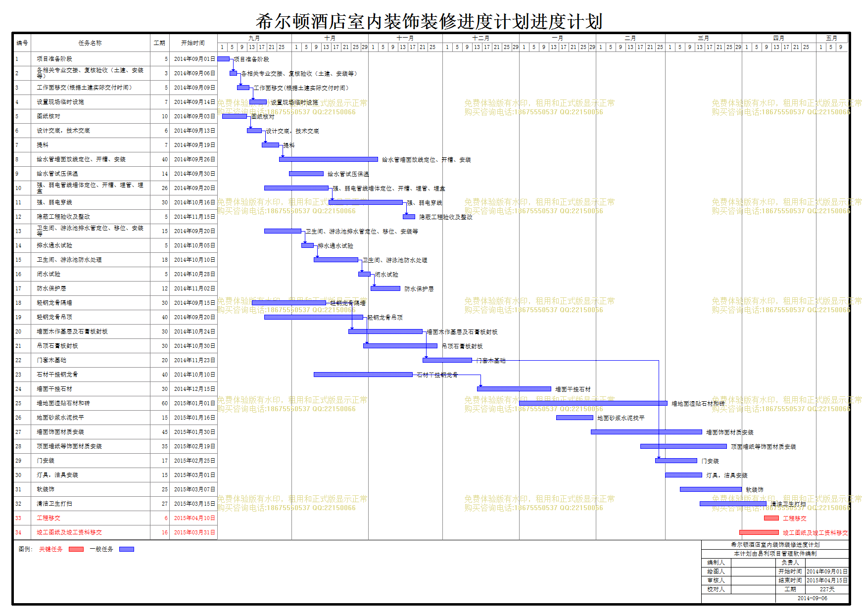
Task: Click the end date 2015年04月15日 in the info box
Action: point(827,580)
